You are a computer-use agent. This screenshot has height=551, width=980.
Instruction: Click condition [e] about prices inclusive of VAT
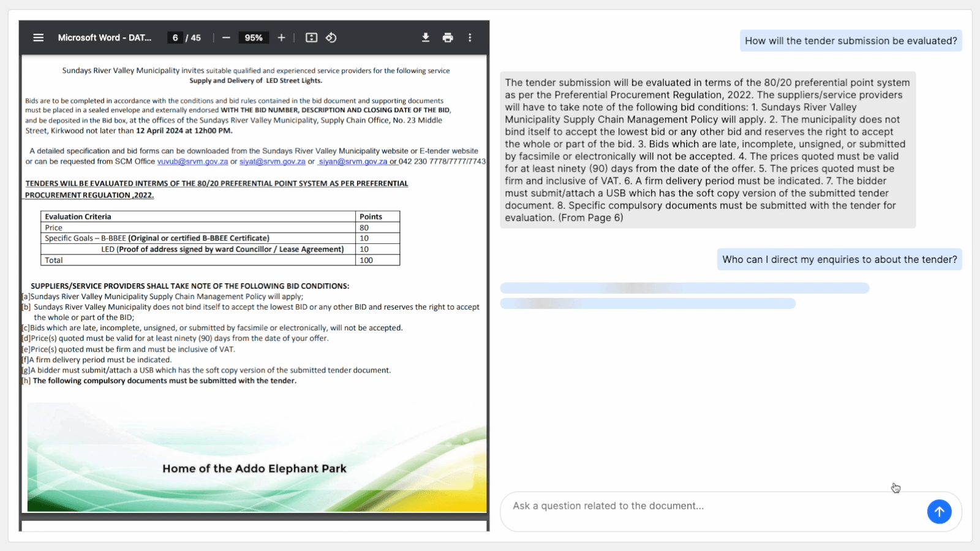[x=129, y=349]
